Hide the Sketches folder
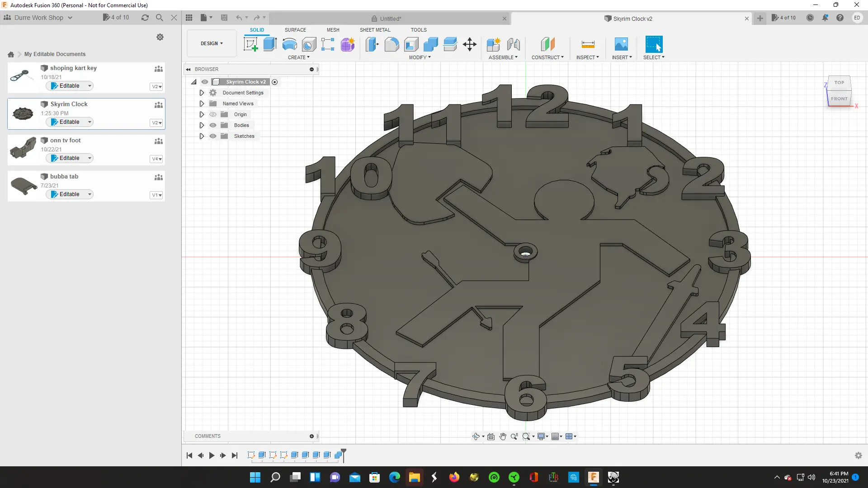The image size is (868, 488). (213, 136)
